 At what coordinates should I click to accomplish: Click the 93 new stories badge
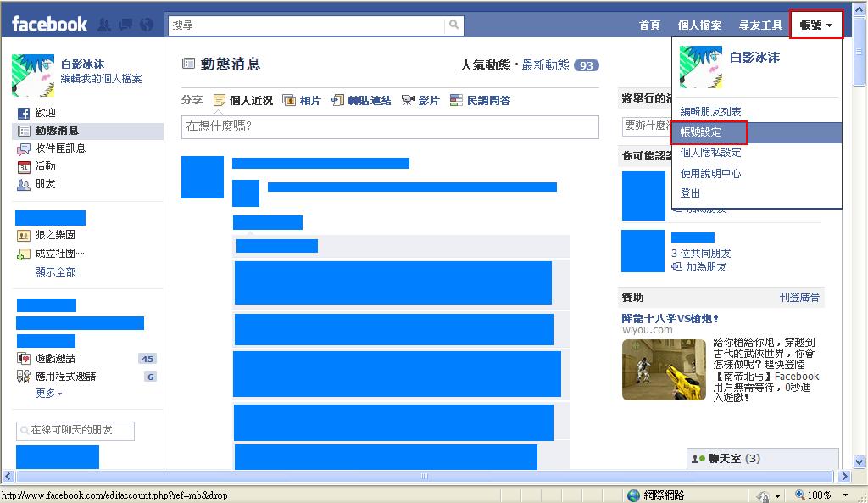tap(587, 65)
